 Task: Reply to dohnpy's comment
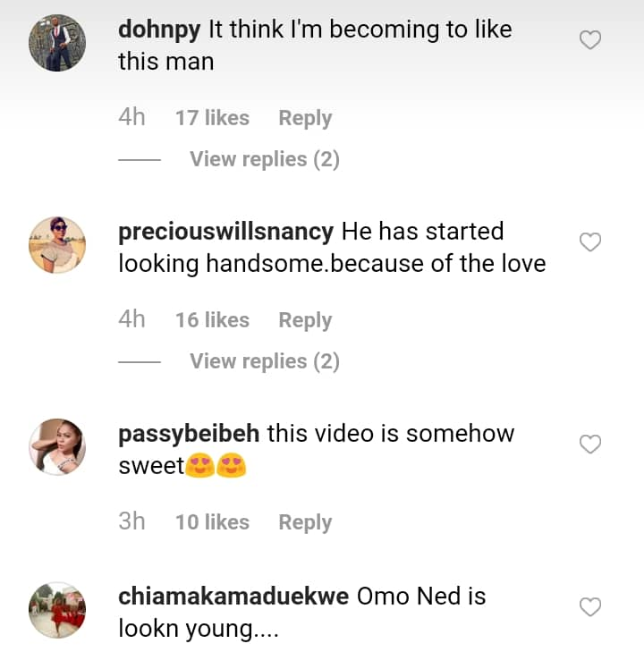coord(305,118)
